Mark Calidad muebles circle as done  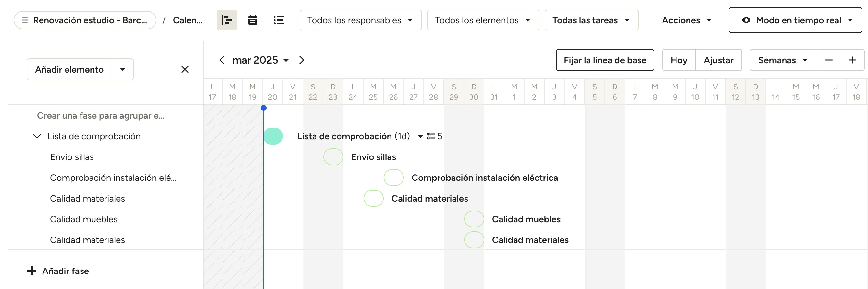click(x=474, y=219)
